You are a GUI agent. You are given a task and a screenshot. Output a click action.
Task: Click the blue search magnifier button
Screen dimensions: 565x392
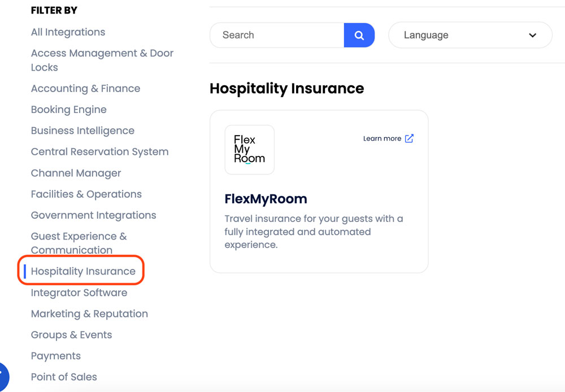tap(359, 36)
